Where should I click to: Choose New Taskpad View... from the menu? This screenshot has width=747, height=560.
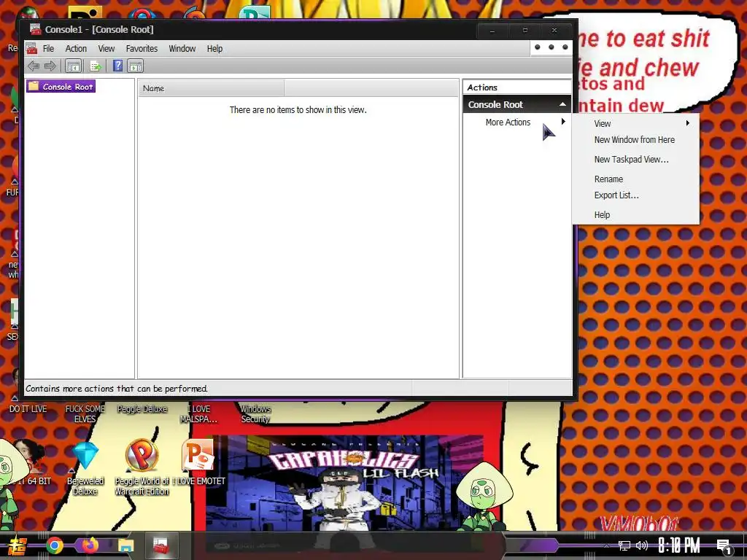point(635,160)
